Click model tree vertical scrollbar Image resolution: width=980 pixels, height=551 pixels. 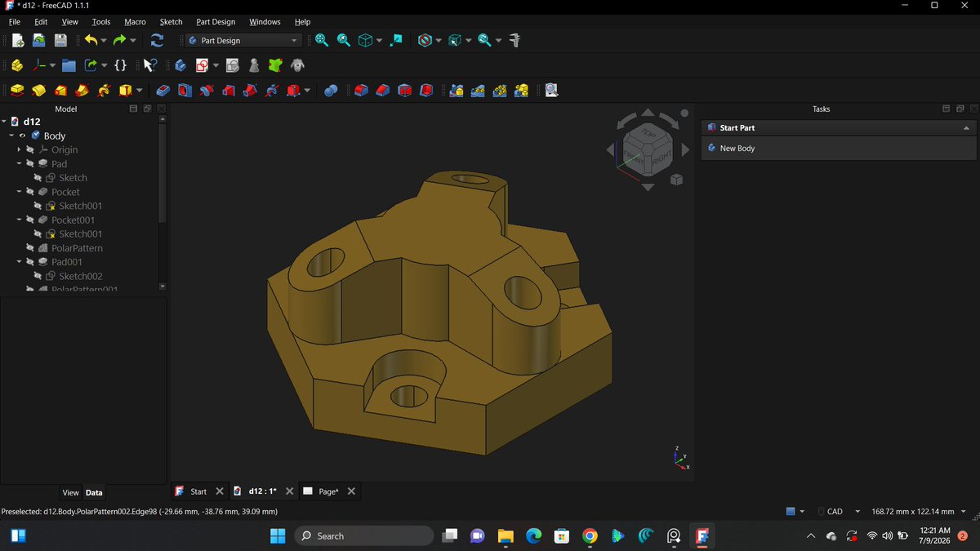click(x=163, y=173)
